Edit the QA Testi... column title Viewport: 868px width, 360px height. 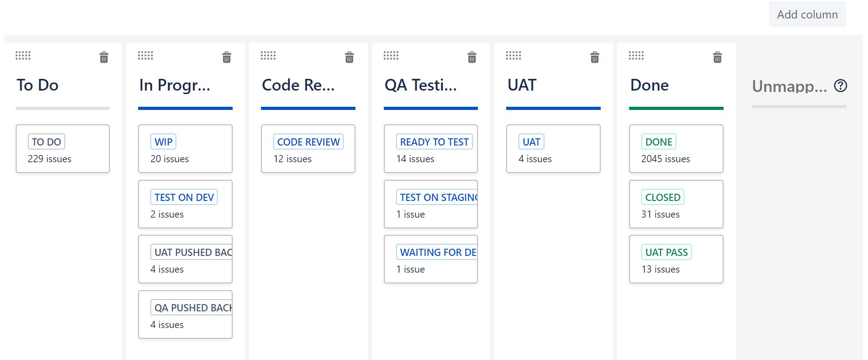pos(421,85)
